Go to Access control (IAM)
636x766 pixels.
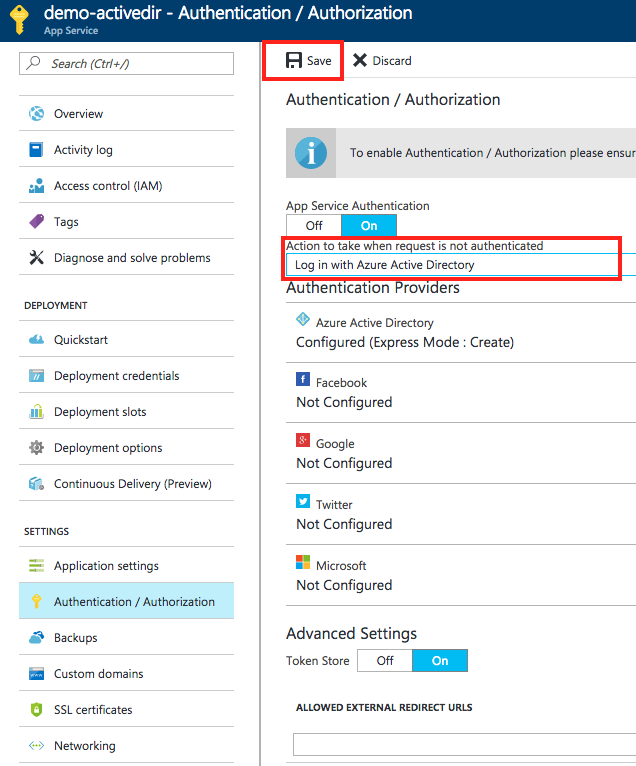pyautogui.click(x=127, y=186)
